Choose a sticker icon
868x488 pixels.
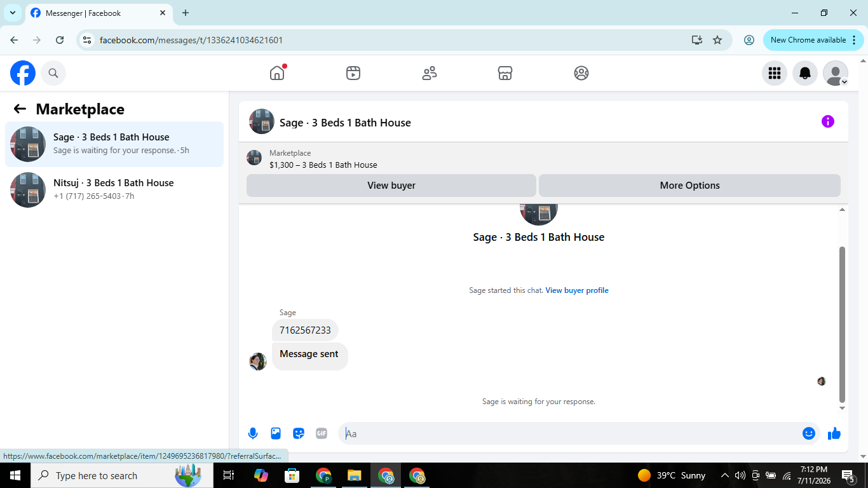[299, 433]
